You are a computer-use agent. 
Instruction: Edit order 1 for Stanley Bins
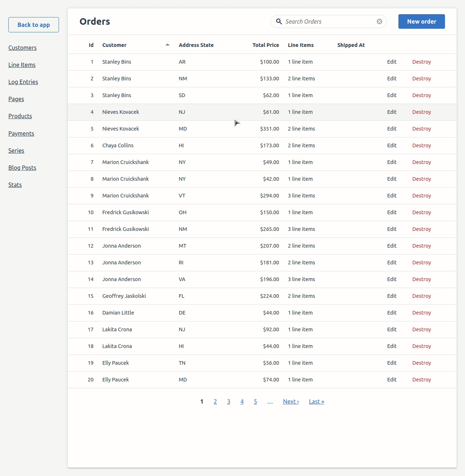392,62
